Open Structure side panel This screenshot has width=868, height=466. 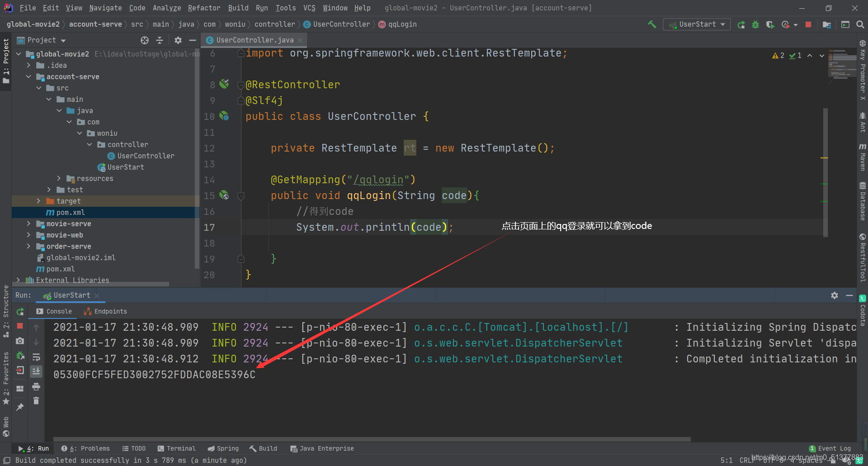(x=6, y=310)
